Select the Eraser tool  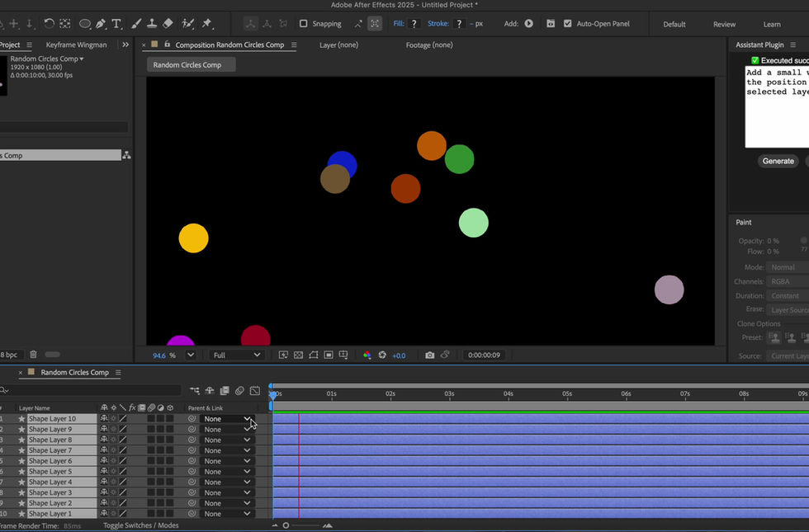168,24
